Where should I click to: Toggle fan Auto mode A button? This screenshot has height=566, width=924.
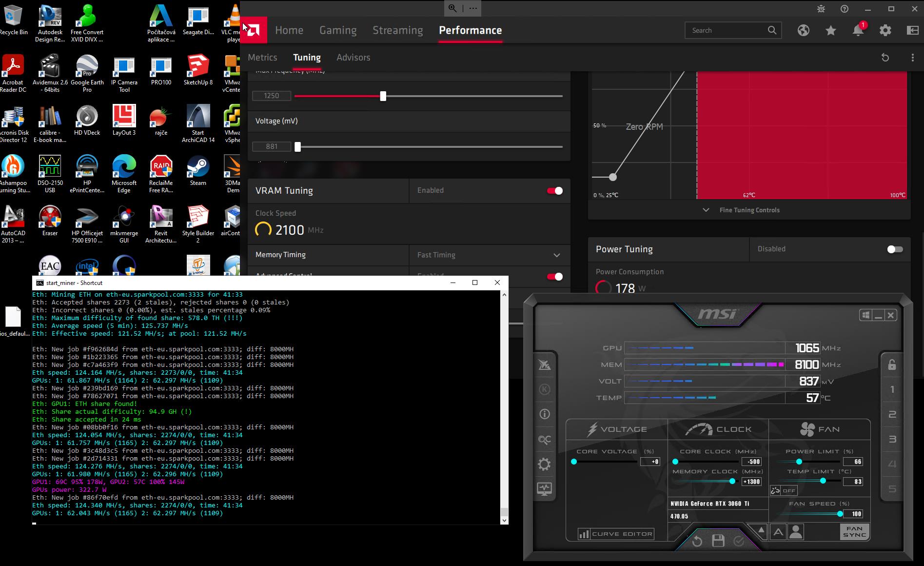(778, 532)
